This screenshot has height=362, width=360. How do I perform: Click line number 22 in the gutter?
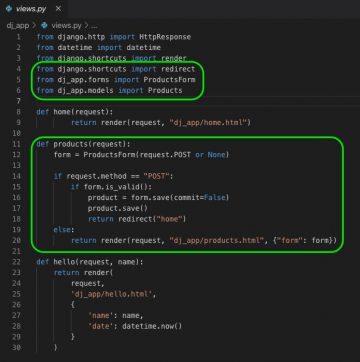tap(17, 262)
